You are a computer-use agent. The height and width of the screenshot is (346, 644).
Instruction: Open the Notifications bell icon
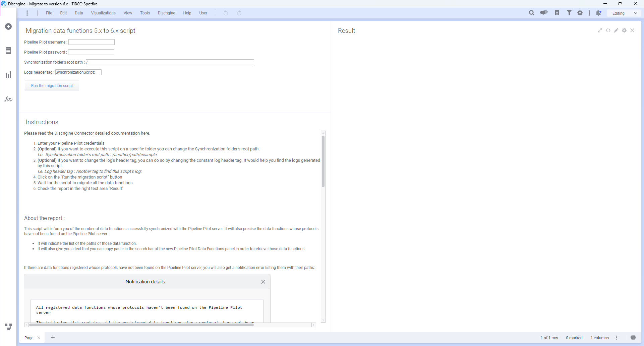point(598,13)
